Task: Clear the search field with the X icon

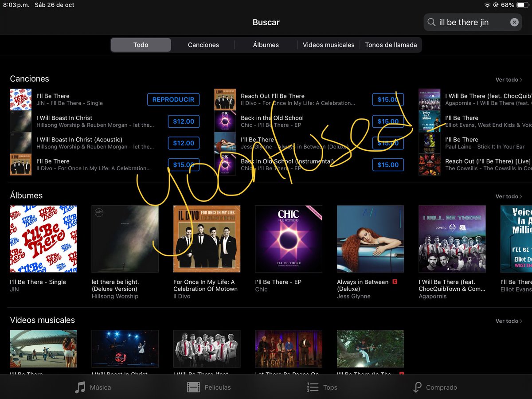Action: pyautogui.click(x=514, y=22)
